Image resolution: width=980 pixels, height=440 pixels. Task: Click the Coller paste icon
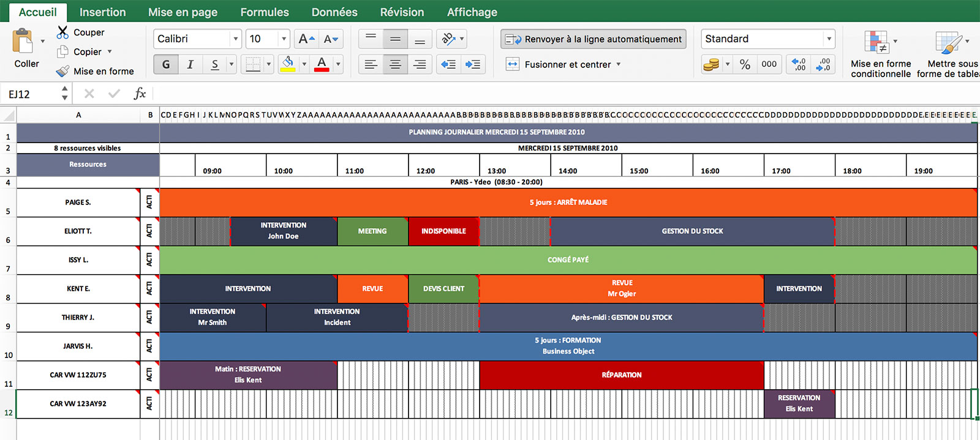pos(23,42)
